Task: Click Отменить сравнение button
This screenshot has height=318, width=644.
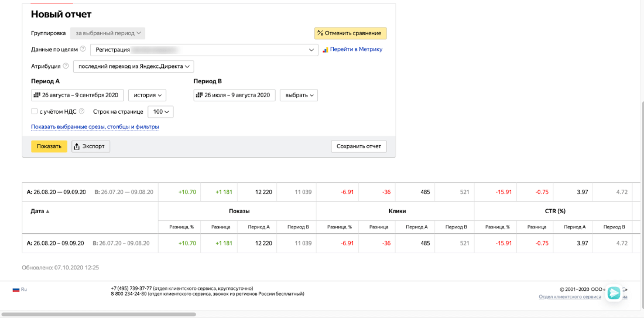Action: click(350, 33)
